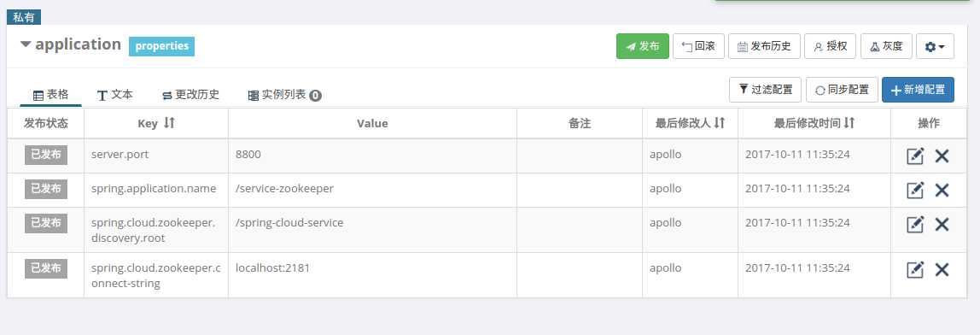Delete the discovery.root configuration entry
The width and height of the screenshot is (980, 335).
[x=942, y=224]
